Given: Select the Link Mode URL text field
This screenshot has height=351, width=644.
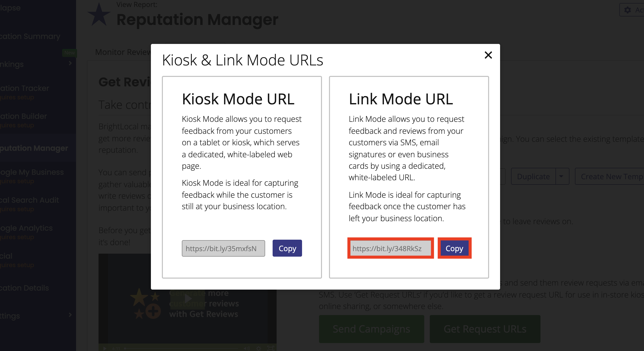Looking at the screenshot, I should click(390, 248).
